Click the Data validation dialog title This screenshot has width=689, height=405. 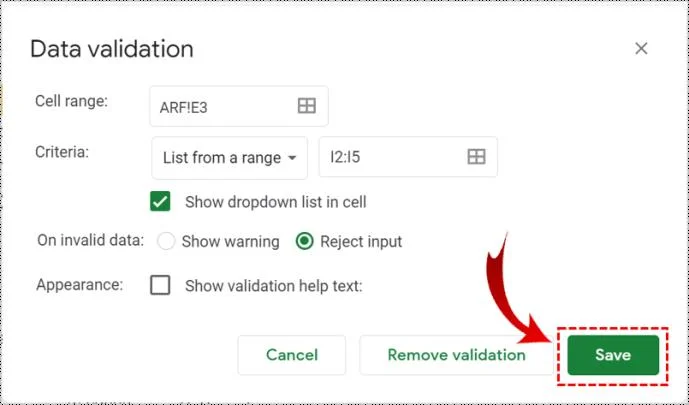pyautogui.click(x=112, y=48)
